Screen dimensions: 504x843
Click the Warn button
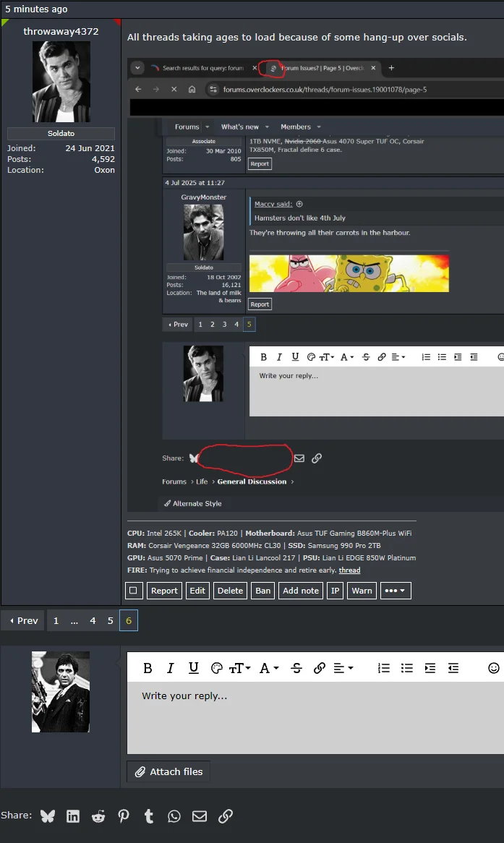[x=362, y=590]
